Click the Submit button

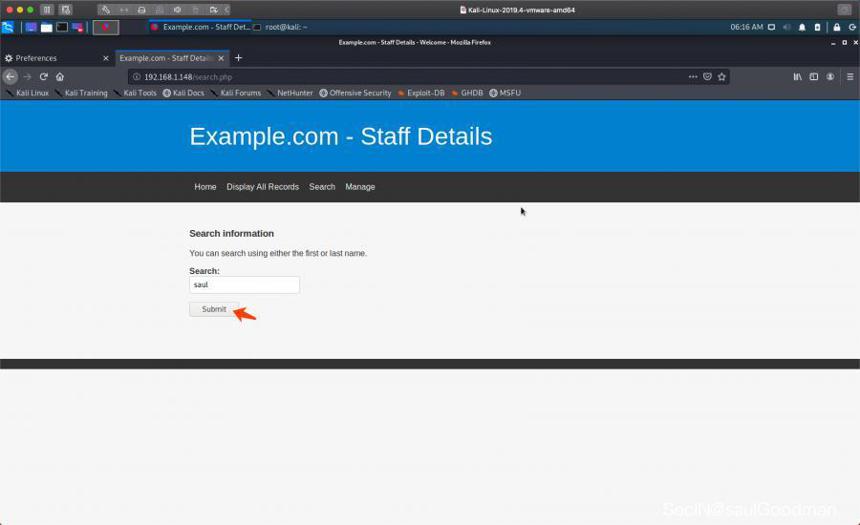pyautogui.click(x=214, y=309)
